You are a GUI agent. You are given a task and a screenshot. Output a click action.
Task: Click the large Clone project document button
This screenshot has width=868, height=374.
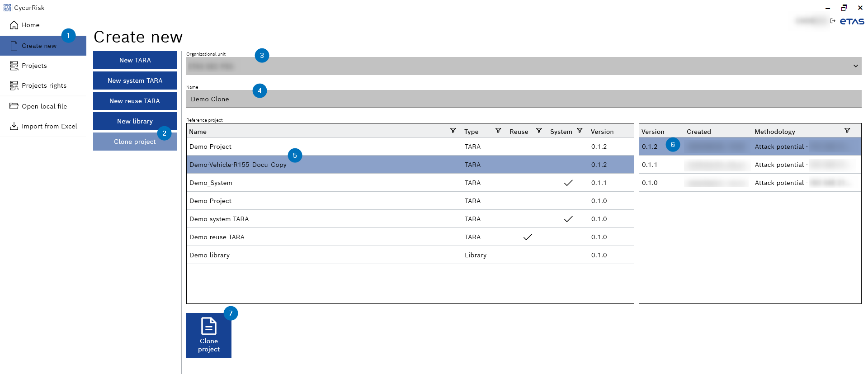[209, 336]
